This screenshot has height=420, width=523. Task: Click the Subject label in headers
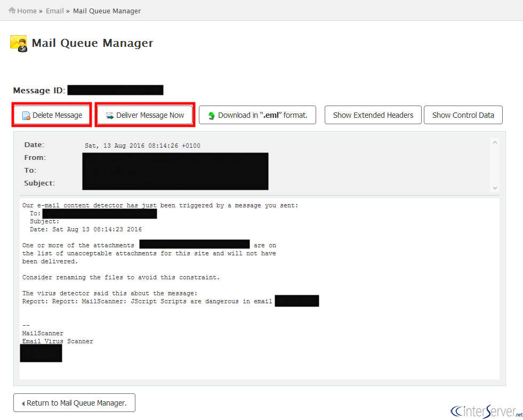coord(39,183)
